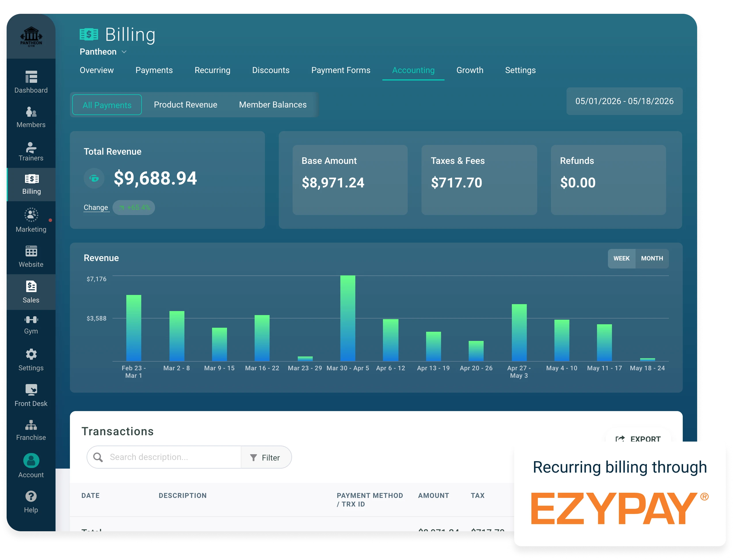Click the Change link under Total Revenue
Screen dimensions: 740x560
tap(96, 208)
